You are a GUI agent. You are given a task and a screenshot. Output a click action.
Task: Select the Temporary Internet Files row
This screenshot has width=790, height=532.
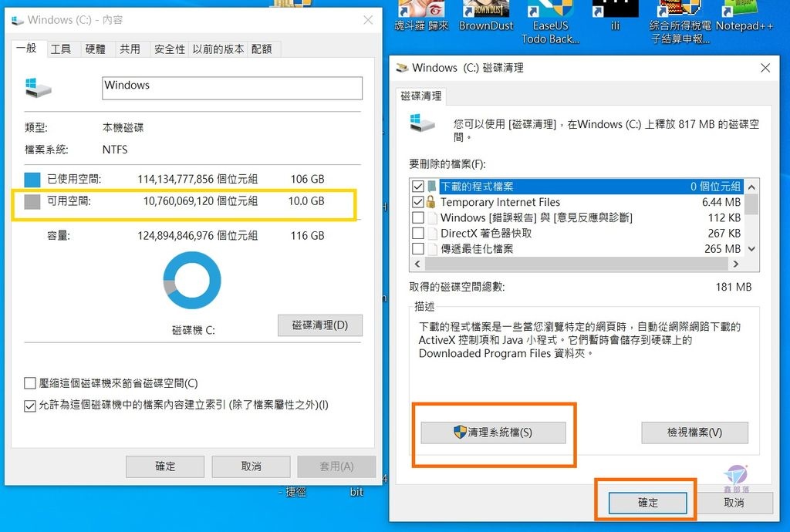577,202
